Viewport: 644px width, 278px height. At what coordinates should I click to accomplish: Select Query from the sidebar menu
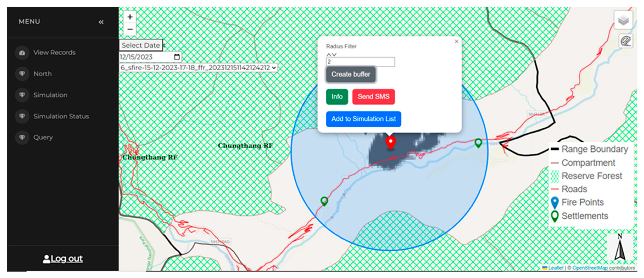(43, 138)
